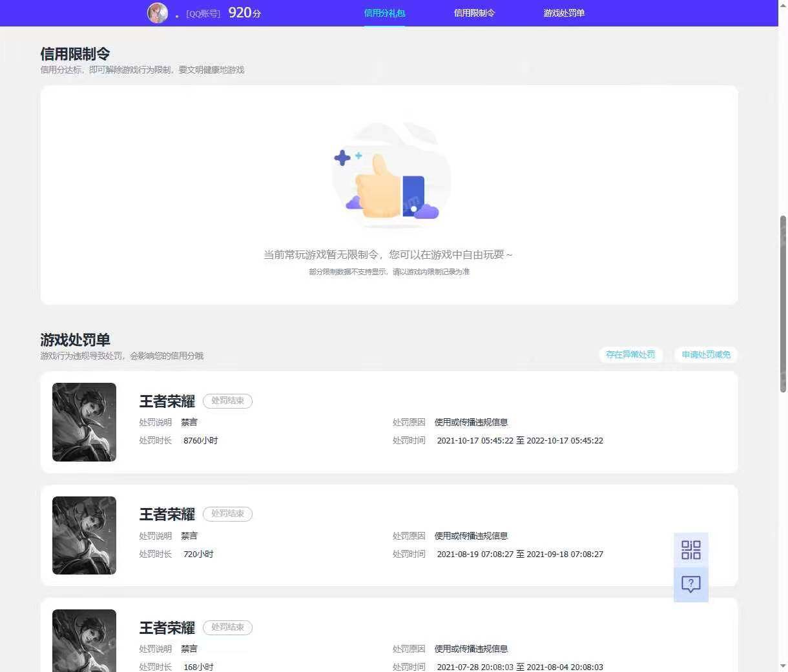Click 禁言 description on 8760小时 card

coord(189,422)
